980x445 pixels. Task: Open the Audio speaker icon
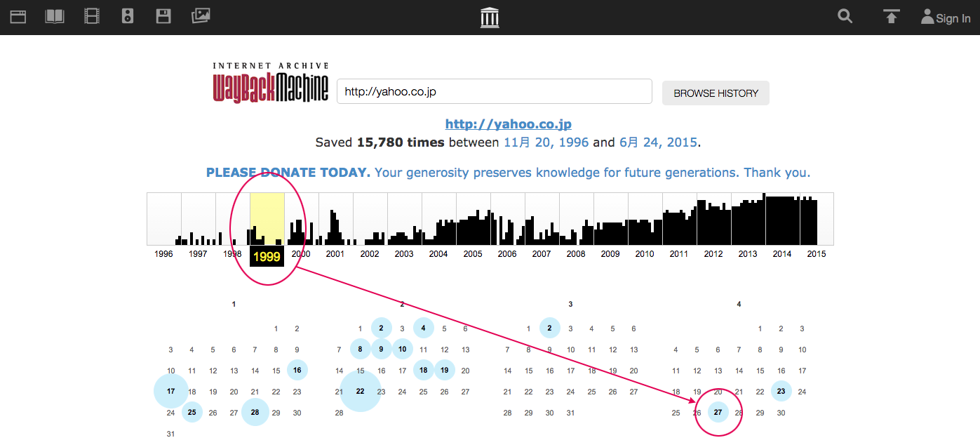click(x=127, y=16)
